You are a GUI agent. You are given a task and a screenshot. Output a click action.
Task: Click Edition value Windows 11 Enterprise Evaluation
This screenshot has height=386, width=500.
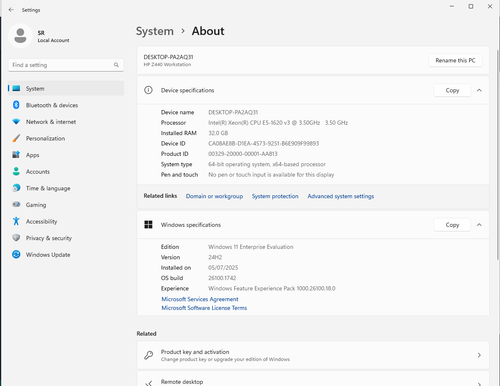pyautogui.click(x=251, y=247)
